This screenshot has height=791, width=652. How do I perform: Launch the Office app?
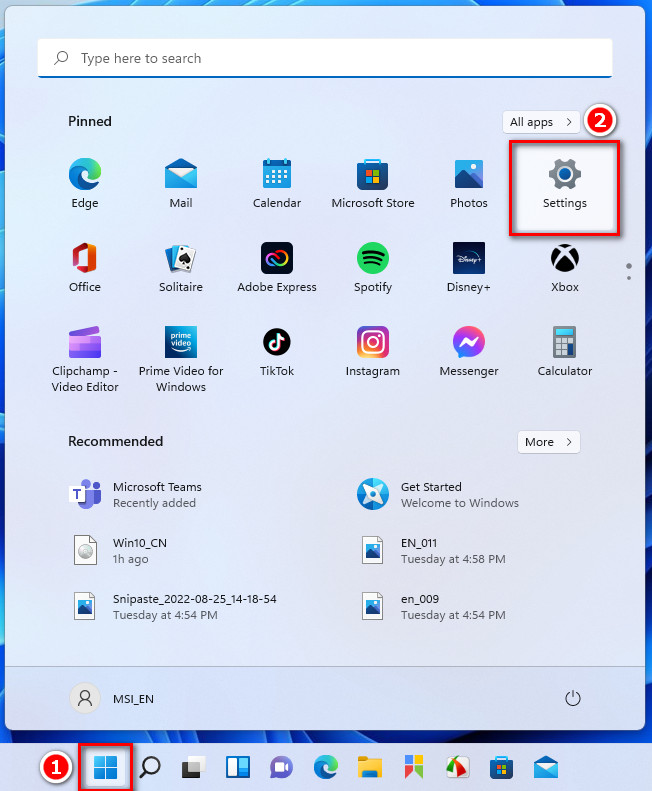point(85,267)
